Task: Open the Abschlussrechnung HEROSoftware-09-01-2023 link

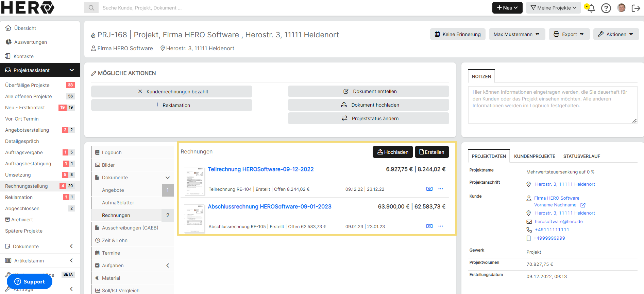Action: (x=270, y=206)
